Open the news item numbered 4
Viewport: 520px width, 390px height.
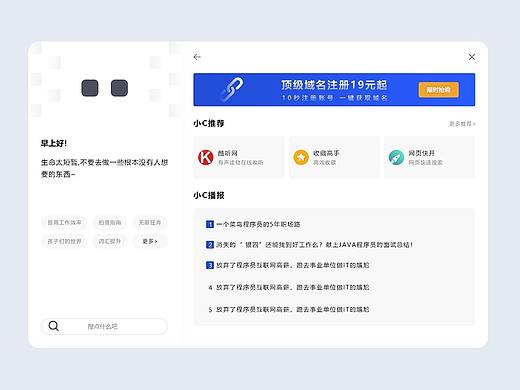point(289,287)
